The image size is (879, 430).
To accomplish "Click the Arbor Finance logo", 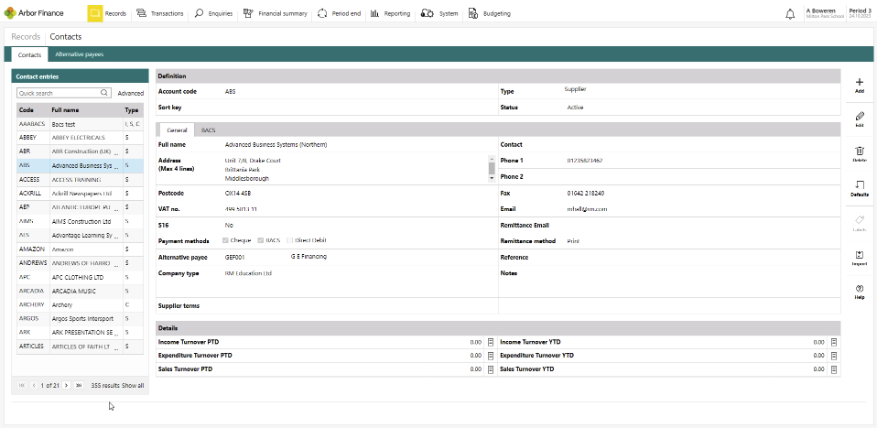I will 34,13.
